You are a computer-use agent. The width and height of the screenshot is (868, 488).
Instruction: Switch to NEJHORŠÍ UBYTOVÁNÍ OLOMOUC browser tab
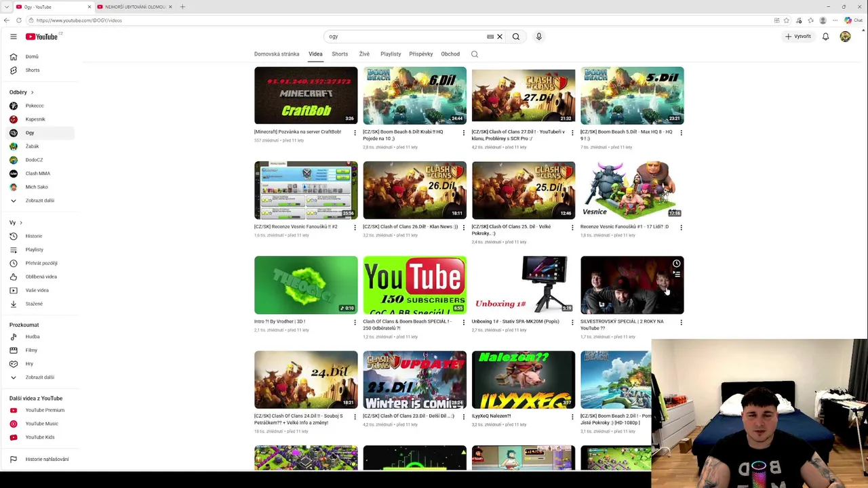pyautogui.click(x=135, y=7)
